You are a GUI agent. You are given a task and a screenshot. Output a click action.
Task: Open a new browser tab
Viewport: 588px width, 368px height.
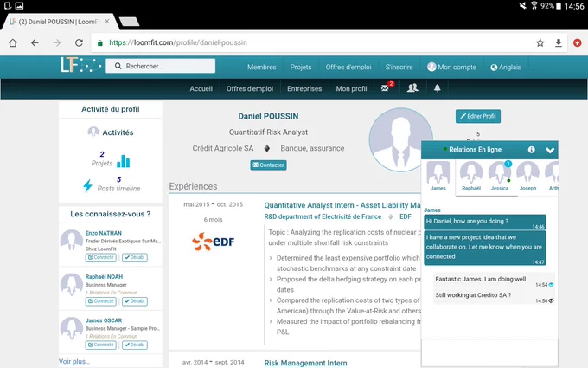pos(130,22)
